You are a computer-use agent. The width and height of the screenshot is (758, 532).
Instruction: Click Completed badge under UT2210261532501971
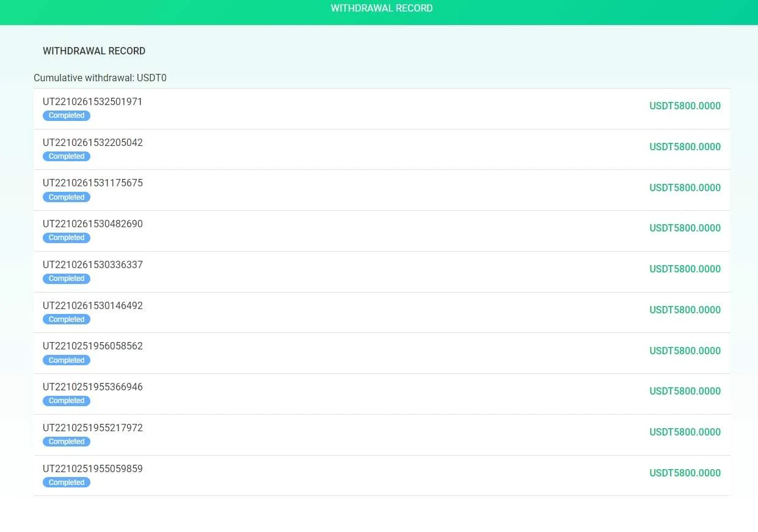[x=67, y=115]
